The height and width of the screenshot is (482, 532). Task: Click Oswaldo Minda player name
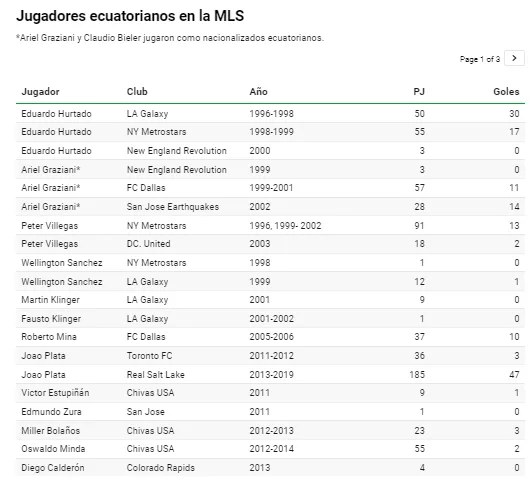53,449
